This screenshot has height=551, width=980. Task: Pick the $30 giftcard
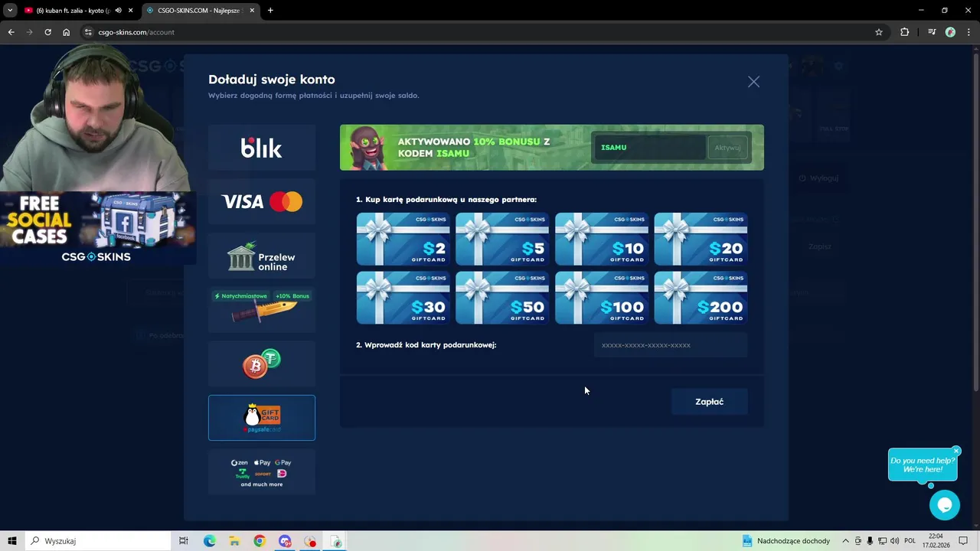(403, 298)
